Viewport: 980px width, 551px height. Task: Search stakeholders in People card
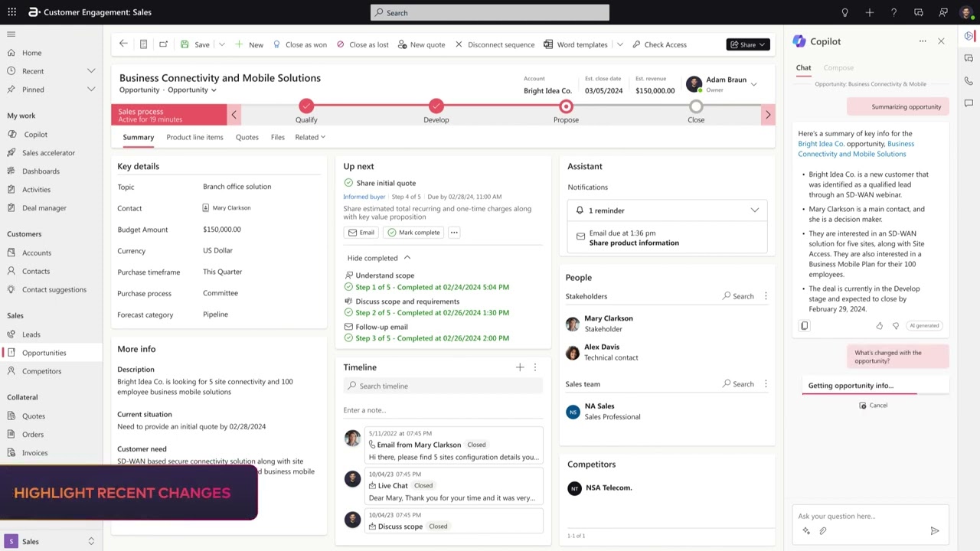pyautogui.click(x=738, y=296)
